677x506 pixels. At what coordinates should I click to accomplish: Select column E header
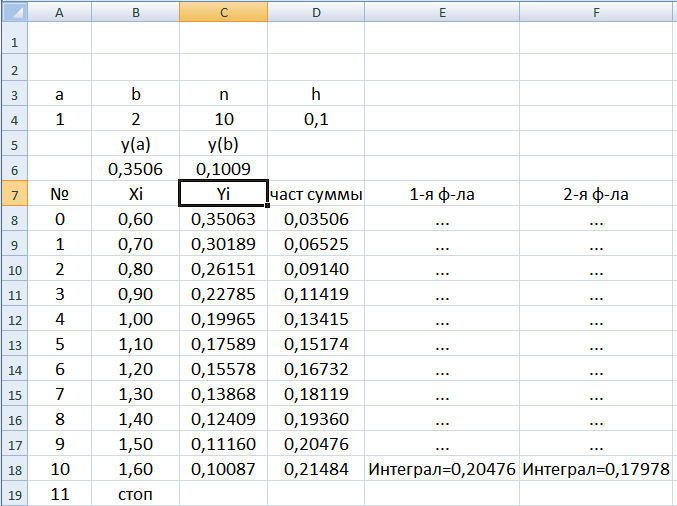[442, 12]
